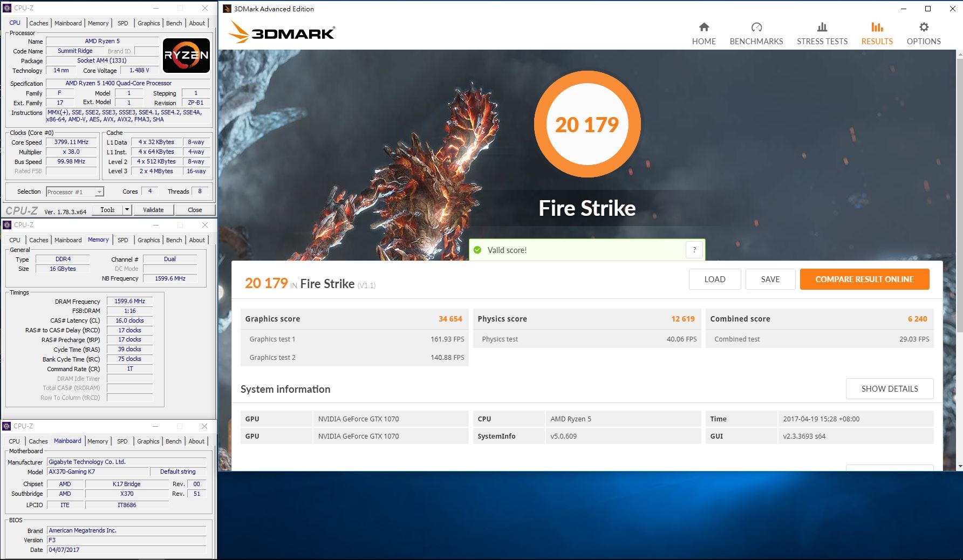
Task: Click the green Valid score check icon
Action: tap(477, 250)
